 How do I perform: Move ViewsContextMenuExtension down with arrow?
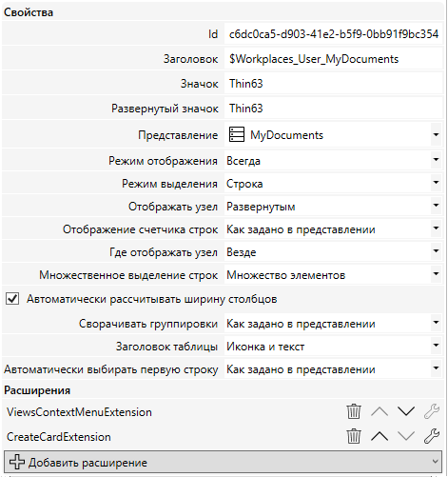(406, 411)
